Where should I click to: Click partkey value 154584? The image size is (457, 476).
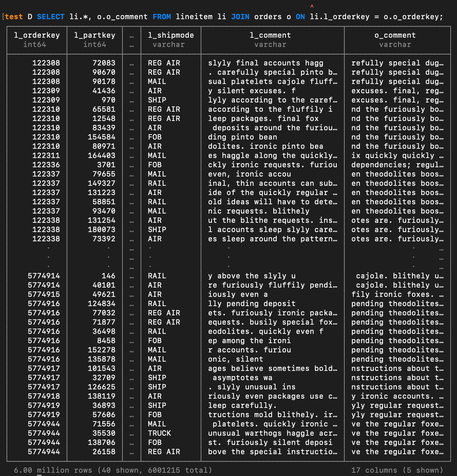tap(102, 137)
